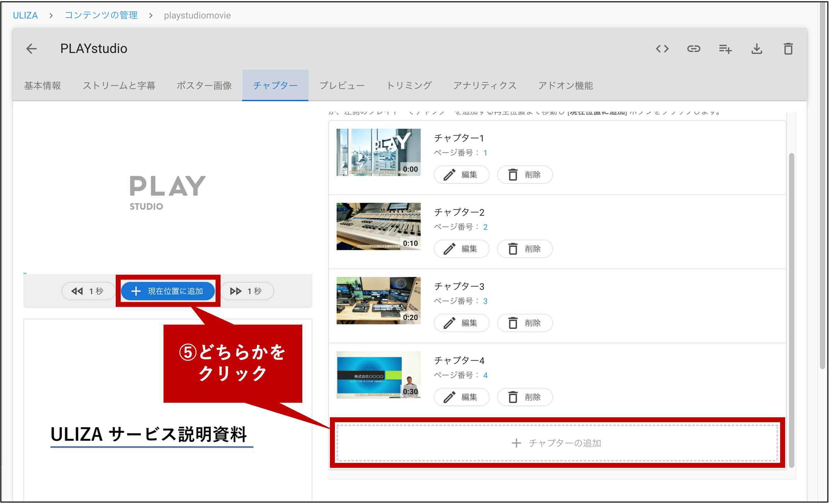Click チャプターの追加 dashed button
The height and width of the screenshot is (504, 829).
[x=557, y=443]
